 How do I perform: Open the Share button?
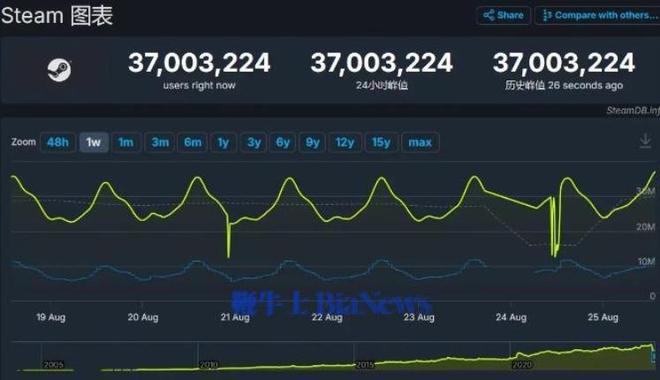[x=504, y=16]
